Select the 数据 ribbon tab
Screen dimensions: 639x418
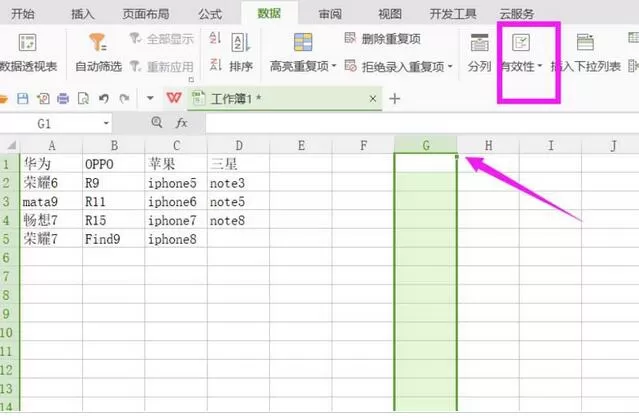(x=269, y=13)
